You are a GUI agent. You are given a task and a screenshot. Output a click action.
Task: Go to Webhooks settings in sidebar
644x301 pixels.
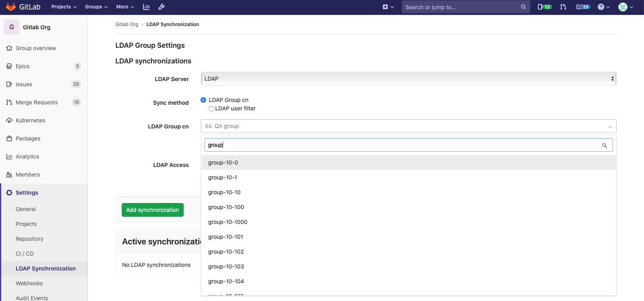click(29, 283)
